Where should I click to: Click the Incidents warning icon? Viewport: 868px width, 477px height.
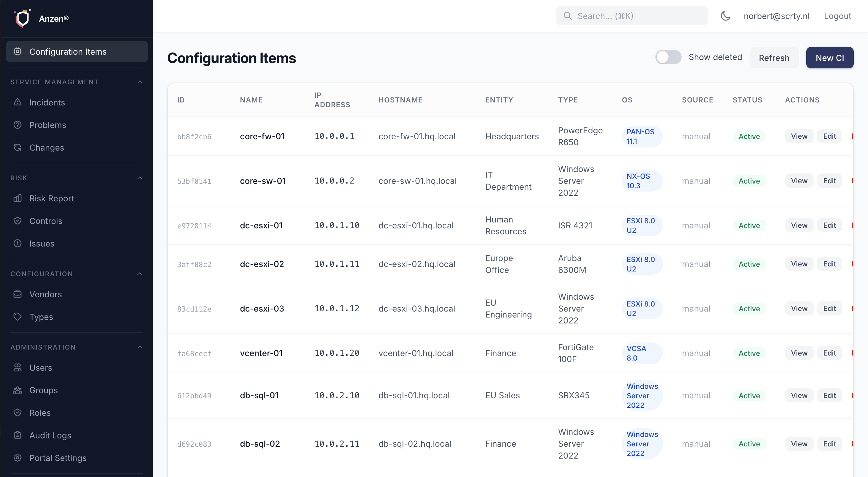pyautogui.click(x=18, y=102)
